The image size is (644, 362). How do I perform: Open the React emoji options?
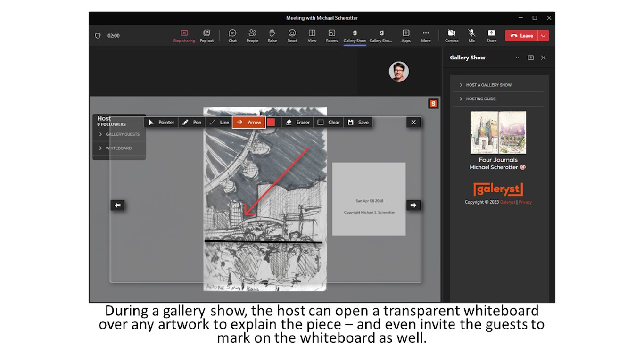click(292, 36)
